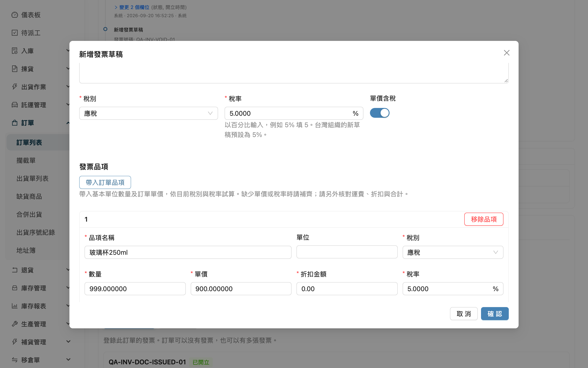Click the 出貨作業 lightning icon
Screen dimensions: 588x368
tap(14, 87)
